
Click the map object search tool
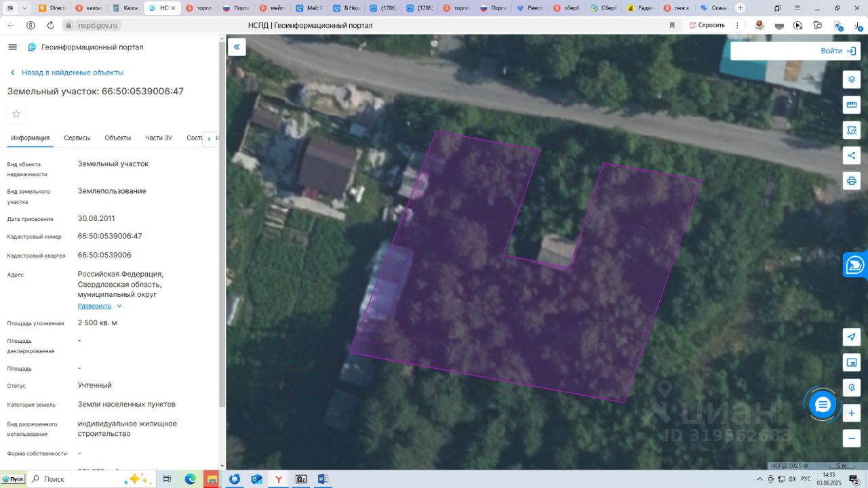(x=852, y=388)
